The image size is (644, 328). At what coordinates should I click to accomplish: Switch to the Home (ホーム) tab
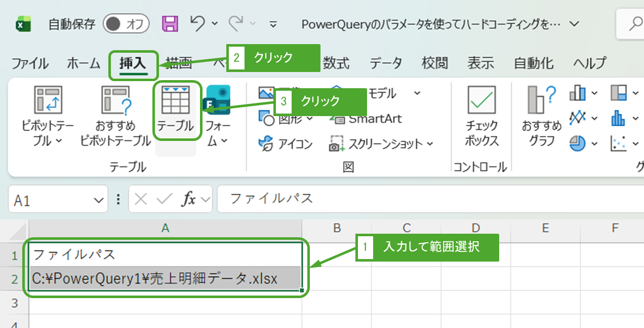(84, 63)
